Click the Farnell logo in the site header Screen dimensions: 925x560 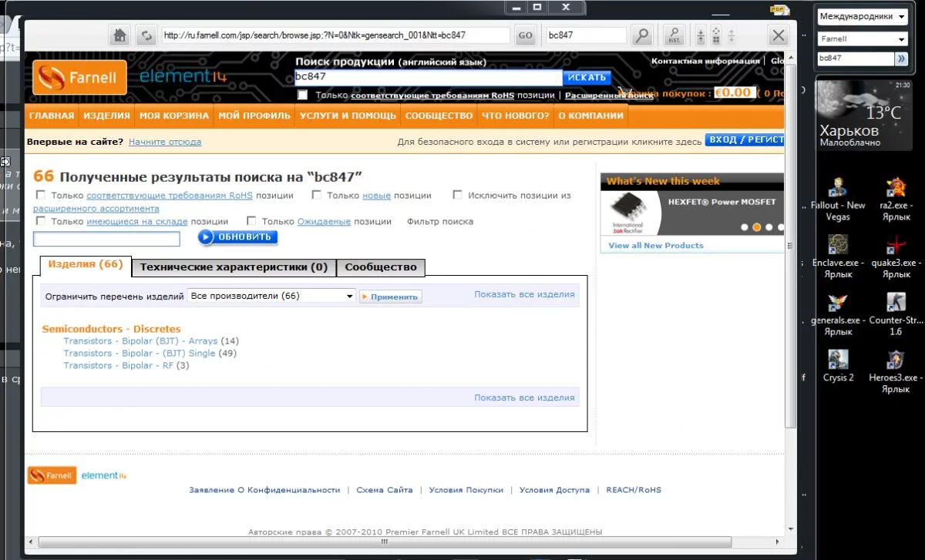(79, 77)
